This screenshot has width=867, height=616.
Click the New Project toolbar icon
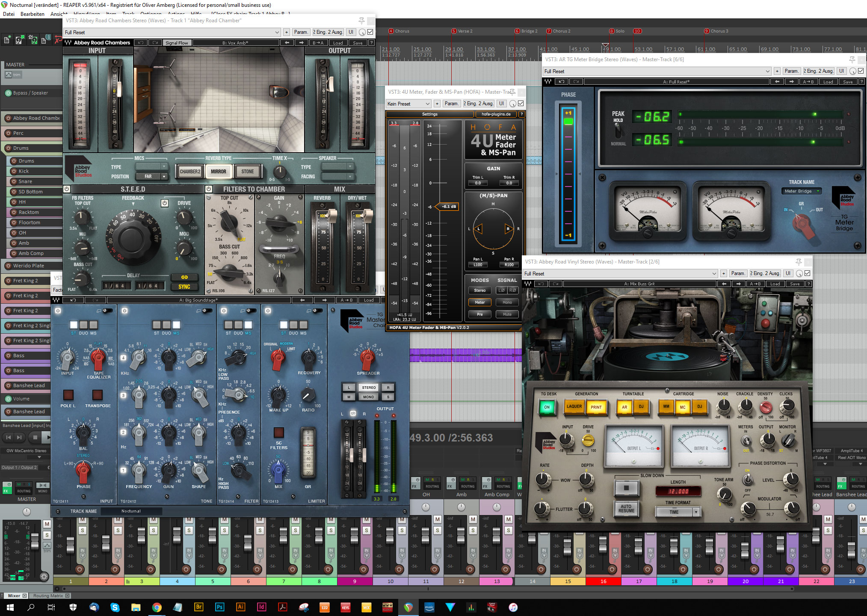pyautogui.click(x=7, y=40)
